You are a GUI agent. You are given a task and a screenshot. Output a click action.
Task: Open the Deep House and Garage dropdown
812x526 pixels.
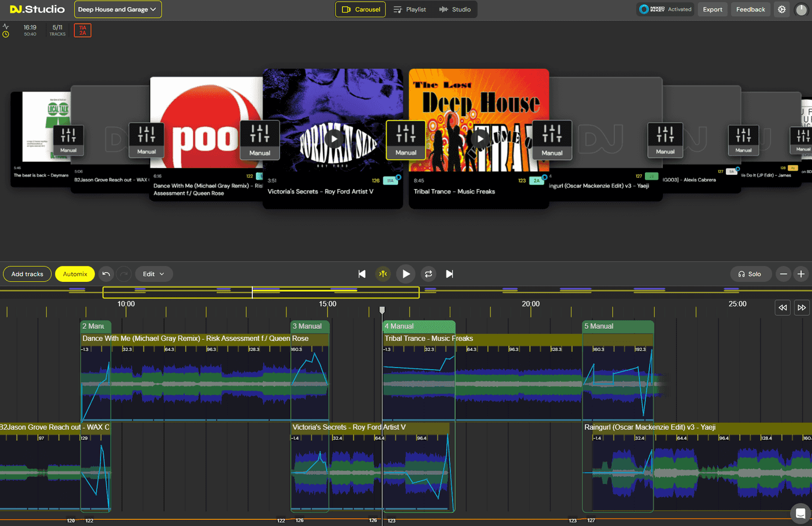coord(117,9)
